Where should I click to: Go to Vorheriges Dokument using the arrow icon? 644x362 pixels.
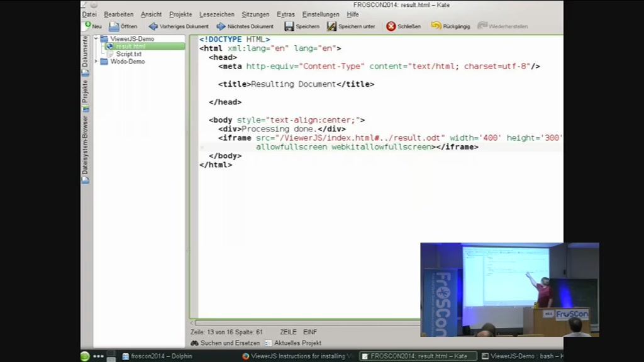pyautogui.click(x=153, y=26)
